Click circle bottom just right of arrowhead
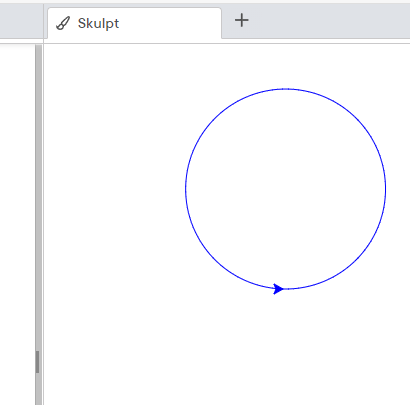 point(293,288)
